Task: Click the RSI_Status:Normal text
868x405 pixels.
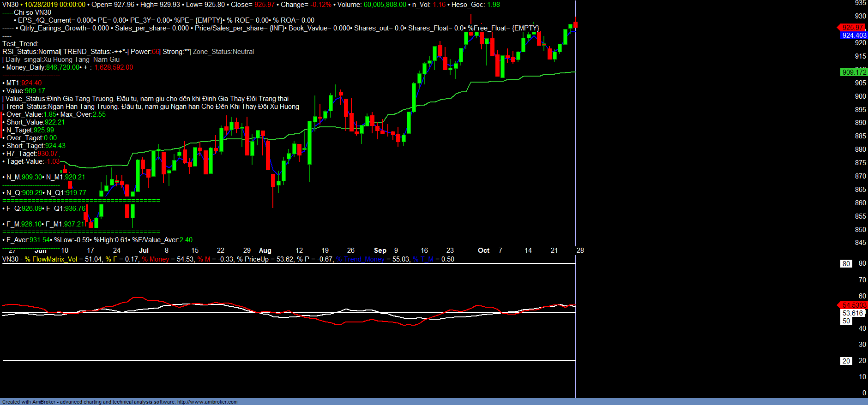Action: [31, 52]
